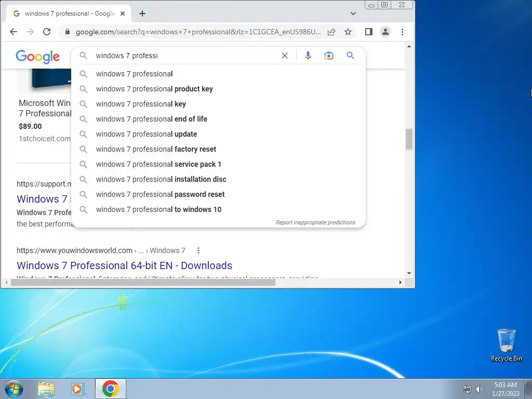
Task: Open the Chrome profile avatar
Action: tap(385, 32)
